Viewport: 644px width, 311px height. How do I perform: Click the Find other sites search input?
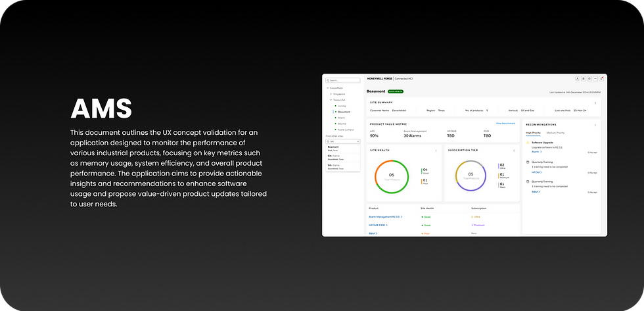pos(343,141)
